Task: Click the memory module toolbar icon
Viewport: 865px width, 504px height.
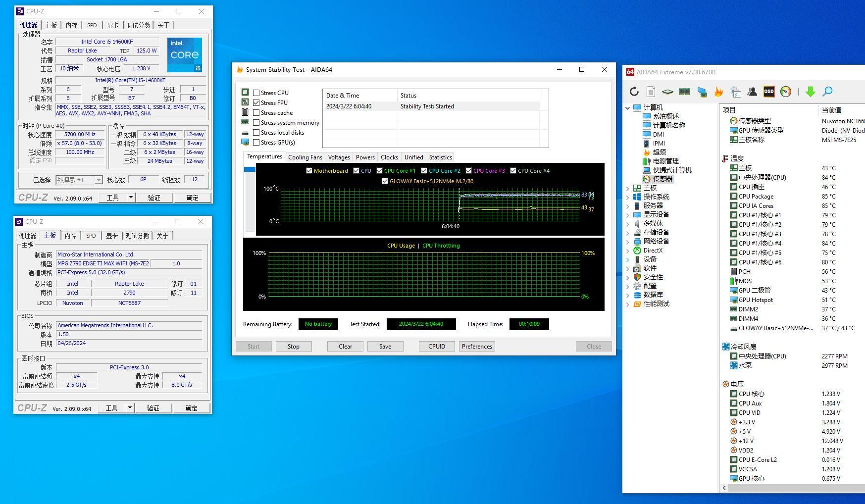Action: [684, 92]
